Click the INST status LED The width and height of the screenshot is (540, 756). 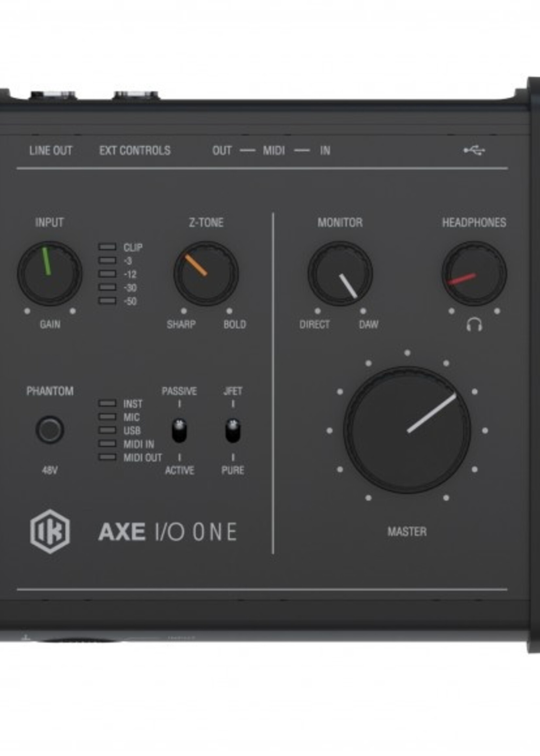[x=107, y=404]
